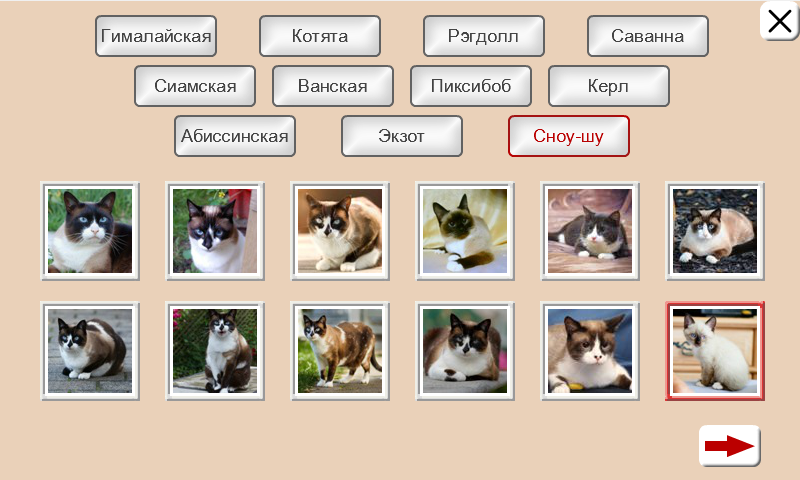Choose the Экзот breed button
The height and width of the screenshot is (480, 800).
(x=402, y=136)
